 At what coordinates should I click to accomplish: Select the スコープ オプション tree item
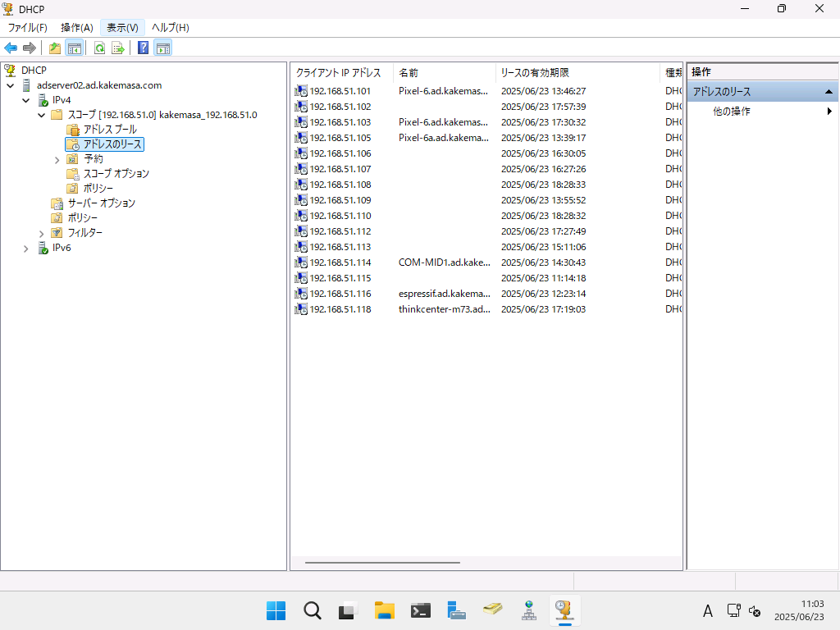116,174
